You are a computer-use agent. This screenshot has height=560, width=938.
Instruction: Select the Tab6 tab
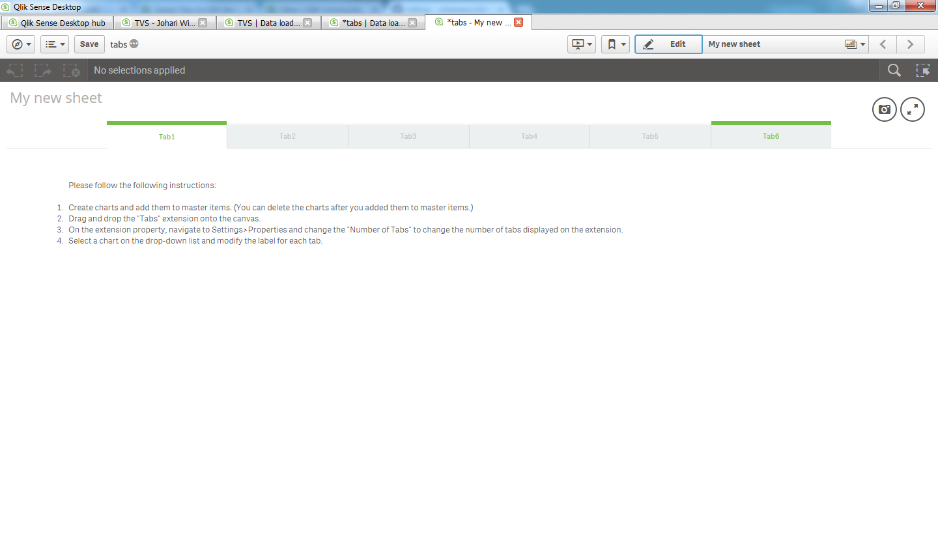771,135
